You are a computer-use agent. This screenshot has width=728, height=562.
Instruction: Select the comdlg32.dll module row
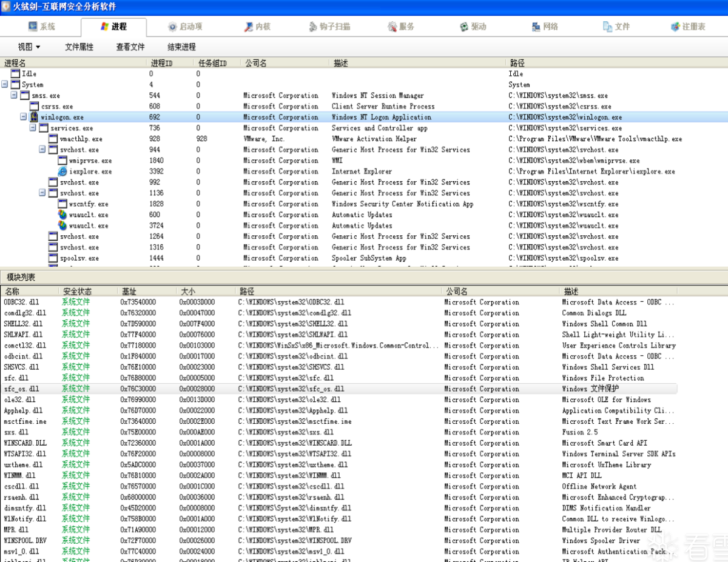[x=339, y=313]
